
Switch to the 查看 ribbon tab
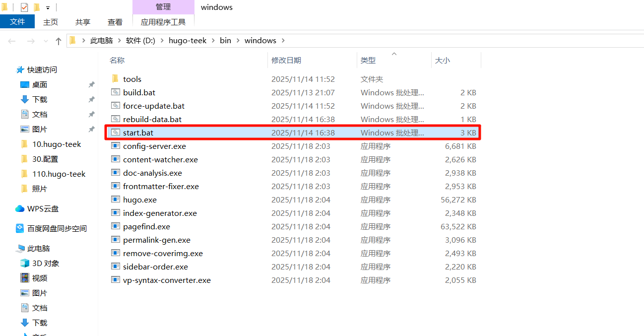[x=115, y=22]
